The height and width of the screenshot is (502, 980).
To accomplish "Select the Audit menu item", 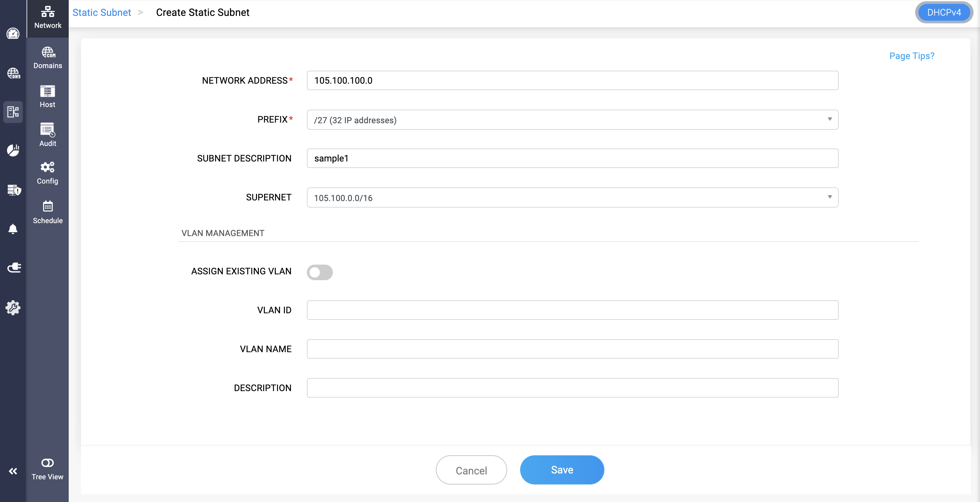I will coord(48,135).
